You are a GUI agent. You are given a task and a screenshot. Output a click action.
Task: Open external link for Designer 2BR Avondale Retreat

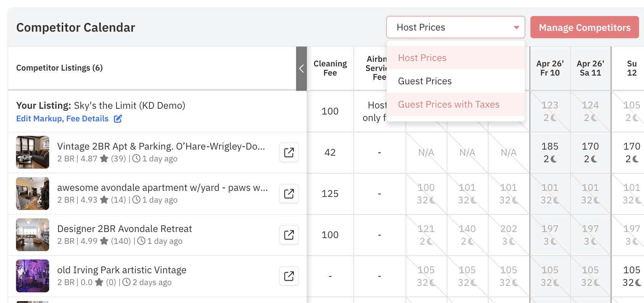(289, 235)
